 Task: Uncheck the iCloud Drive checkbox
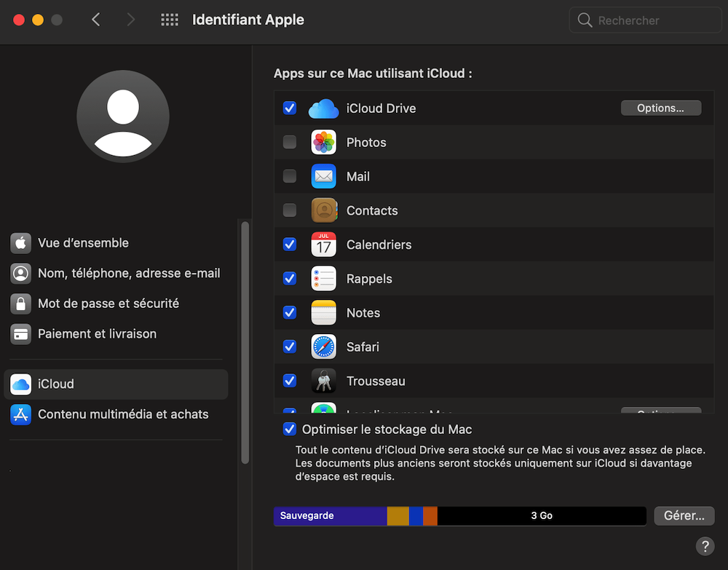pos(290,108)
